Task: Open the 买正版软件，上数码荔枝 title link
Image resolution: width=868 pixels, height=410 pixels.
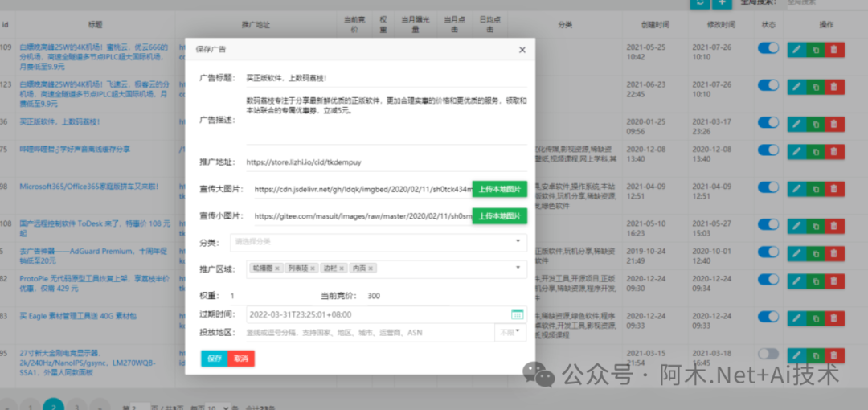Action: tap(59, 121)
